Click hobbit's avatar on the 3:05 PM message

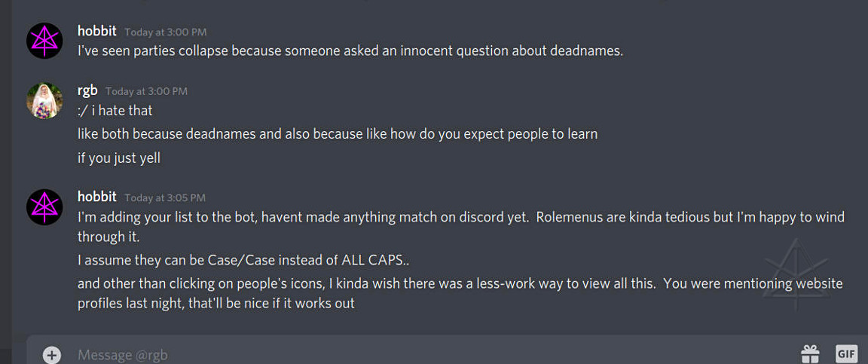coord(44,206)
